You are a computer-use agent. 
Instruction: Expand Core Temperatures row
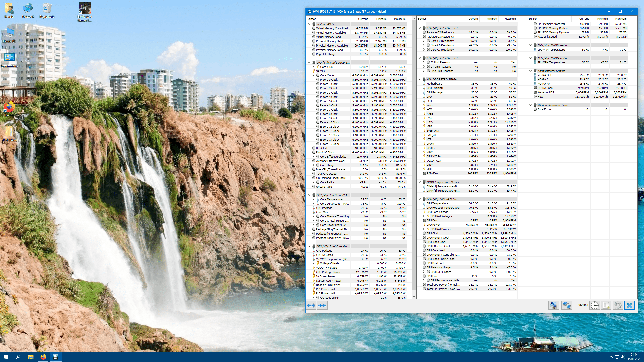(313, 199)
